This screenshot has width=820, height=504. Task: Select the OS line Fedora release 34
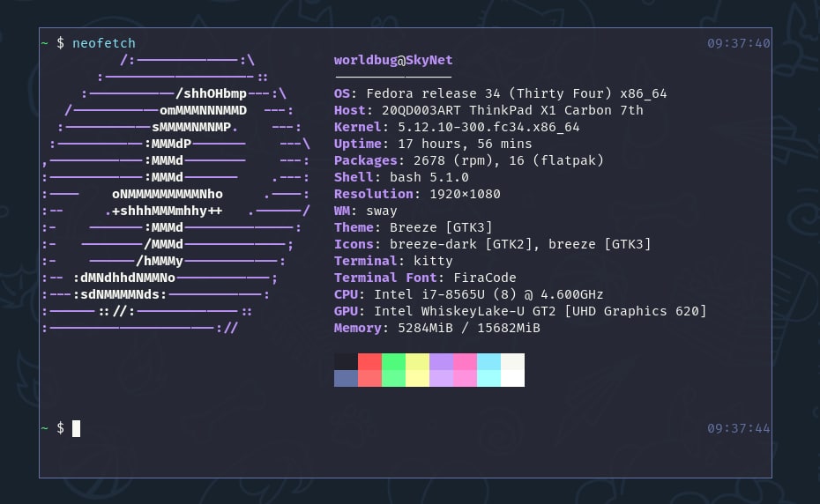(x=501, y=93)
